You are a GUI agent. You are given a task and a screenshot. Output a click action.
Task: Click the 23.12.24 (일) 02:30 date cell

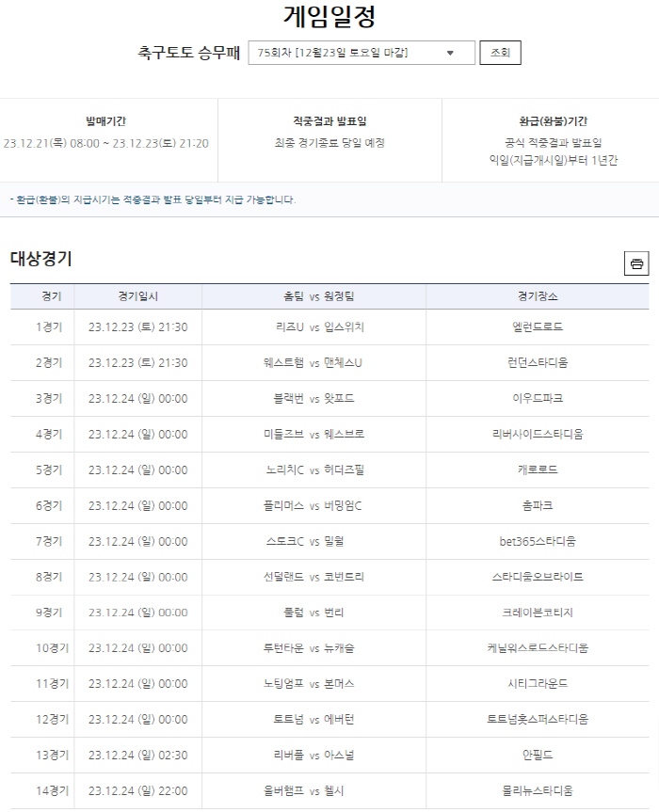tap(137, 756)
